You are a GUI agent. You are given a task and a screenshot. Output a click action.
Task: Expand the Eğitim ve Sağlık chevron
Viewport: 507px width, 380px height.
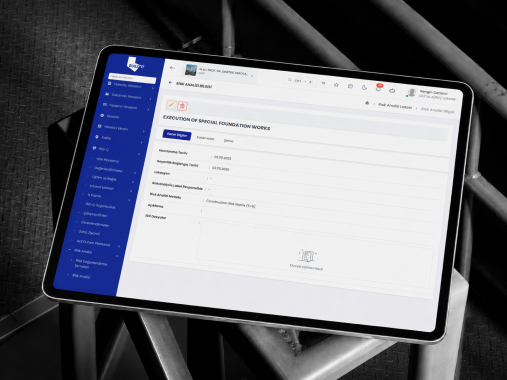pyautogui.click(x=133, y=182)
